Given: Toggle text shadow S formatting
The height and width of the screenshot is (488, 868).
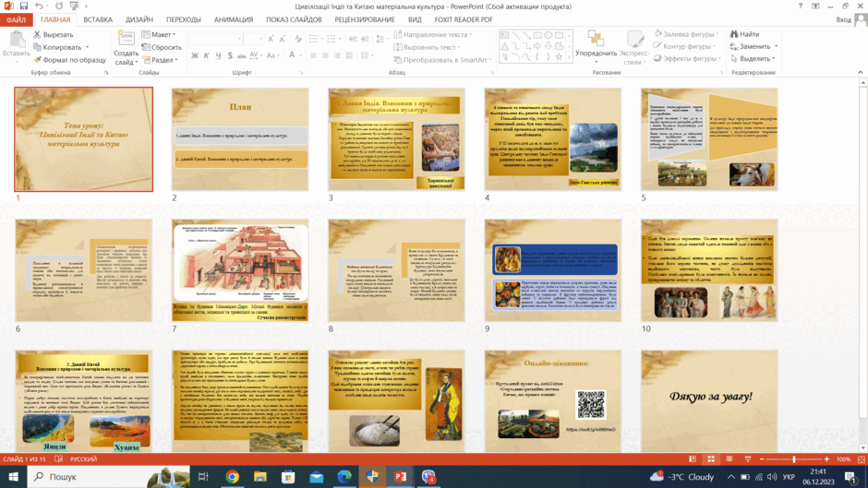Looking at the screenshot, I should 230,55.
